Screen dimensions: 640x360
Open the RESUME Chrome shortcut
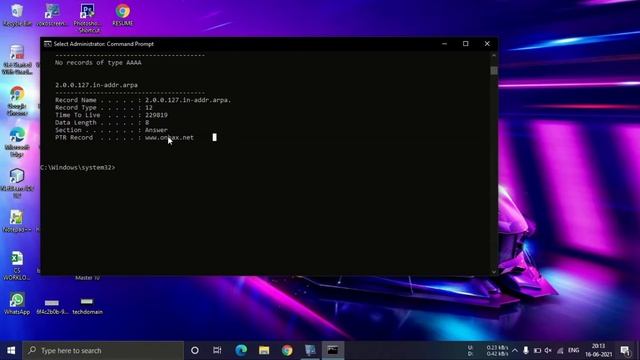[122, 15]
